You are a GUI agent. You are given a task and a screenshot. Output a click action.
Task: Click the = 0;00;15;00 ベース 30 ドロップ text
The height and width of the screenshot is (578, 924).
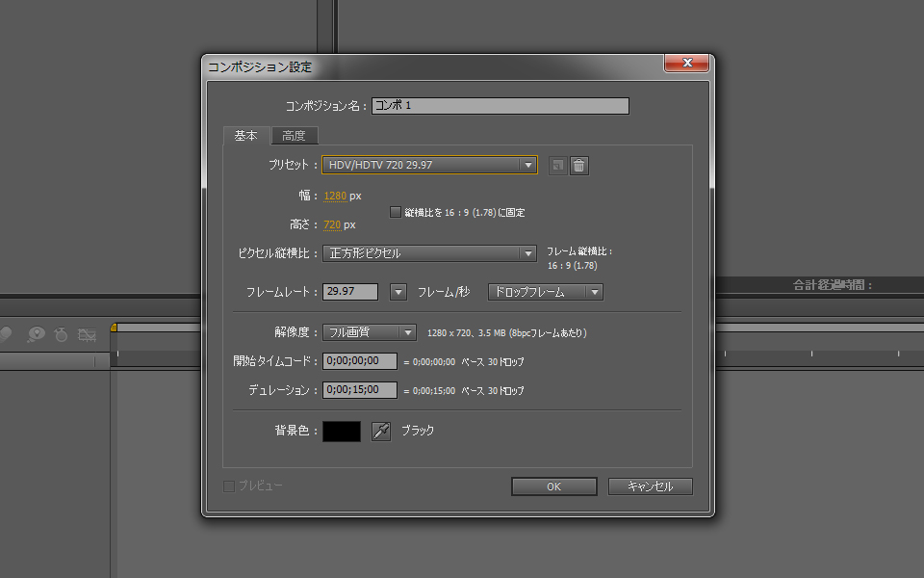464,390
